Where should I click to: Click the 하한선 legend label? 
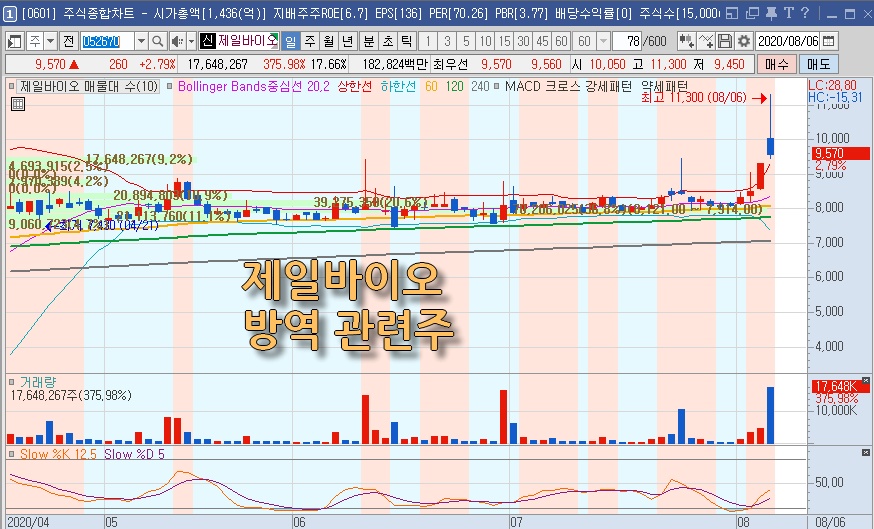pyautogui.click(x=399, y=86)
